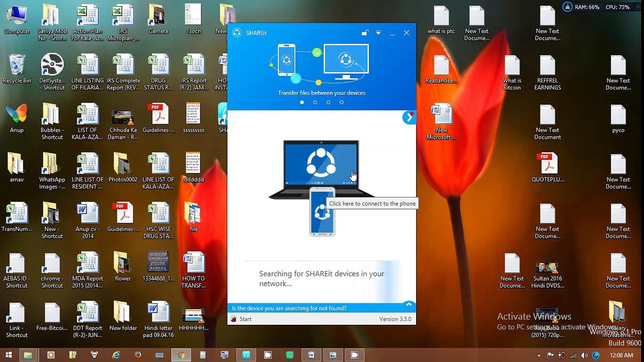Select the Photos0002 folder icon

point(123,168)
